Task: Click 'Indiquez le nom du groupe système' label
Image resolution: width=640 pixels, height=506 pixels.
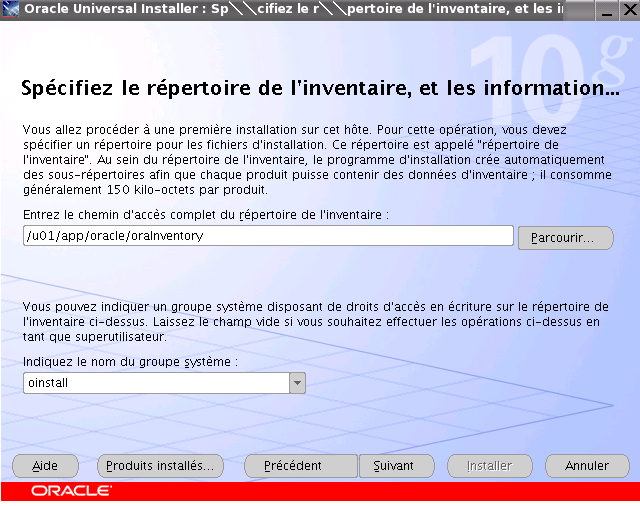Action: pos(130,362)
